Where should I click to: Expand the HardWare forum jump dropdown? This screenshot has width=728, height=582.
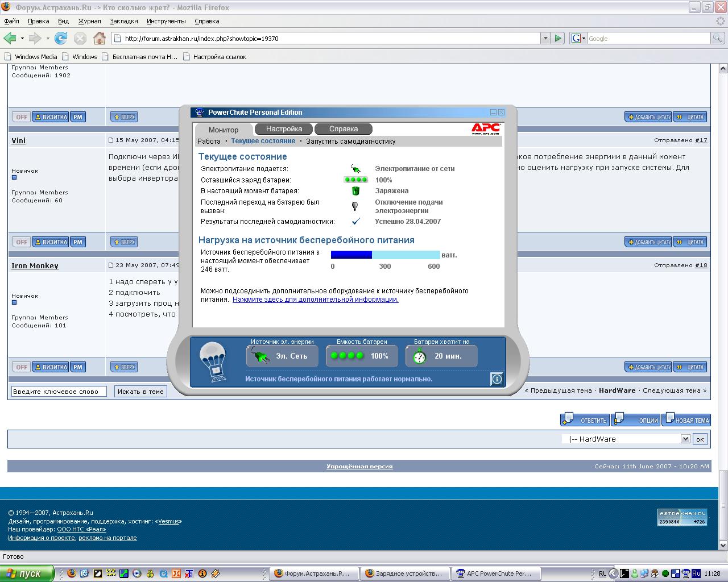tap(685, 439)
